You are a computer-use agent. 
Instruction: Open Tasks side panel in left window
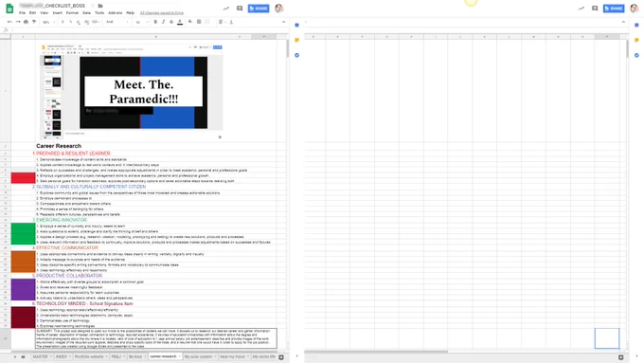pos(297,55)
